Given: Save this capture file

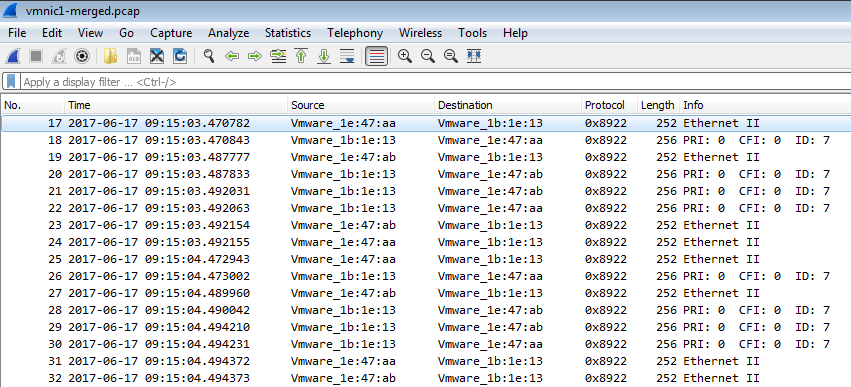Looking at the screenshot, I should click(x=134, y=56).
